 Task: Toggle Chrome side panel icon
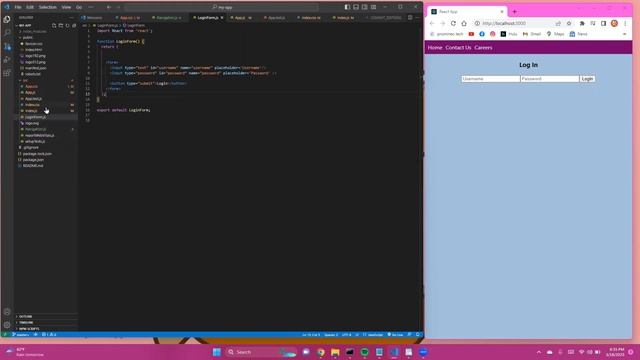(603, 23)
